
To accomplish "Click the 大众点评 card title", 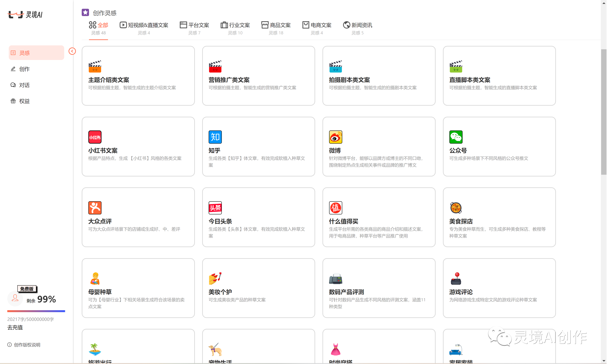I will 100,221.
